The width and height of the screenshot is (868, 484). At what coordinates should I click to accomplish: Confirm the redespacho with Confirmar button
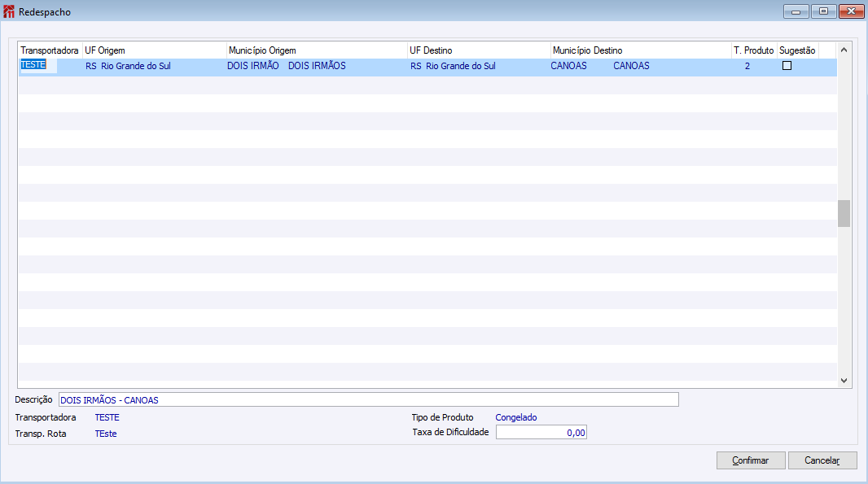coord(751,460)
